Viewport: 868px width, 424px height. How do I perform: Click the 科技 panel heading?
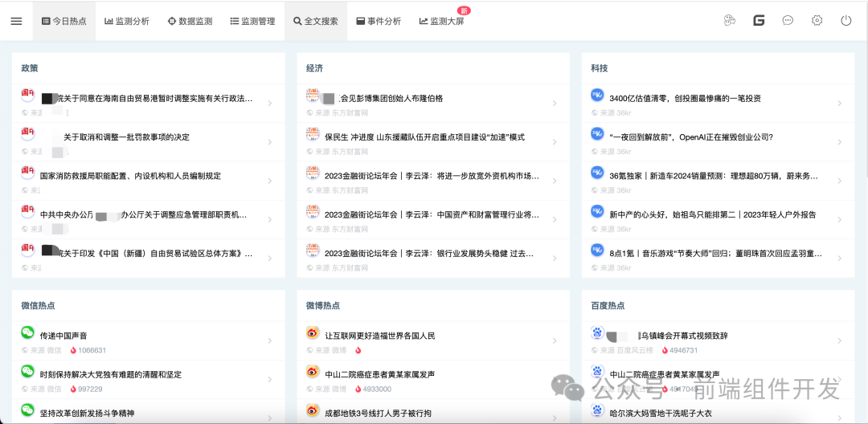(x=600, y=68)
